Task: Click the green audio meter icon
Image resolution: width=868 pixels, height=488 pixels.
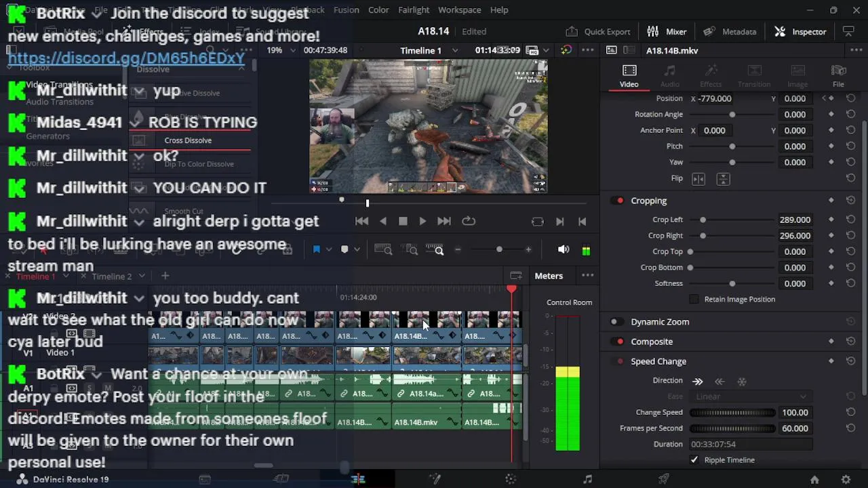Action: 586,250
